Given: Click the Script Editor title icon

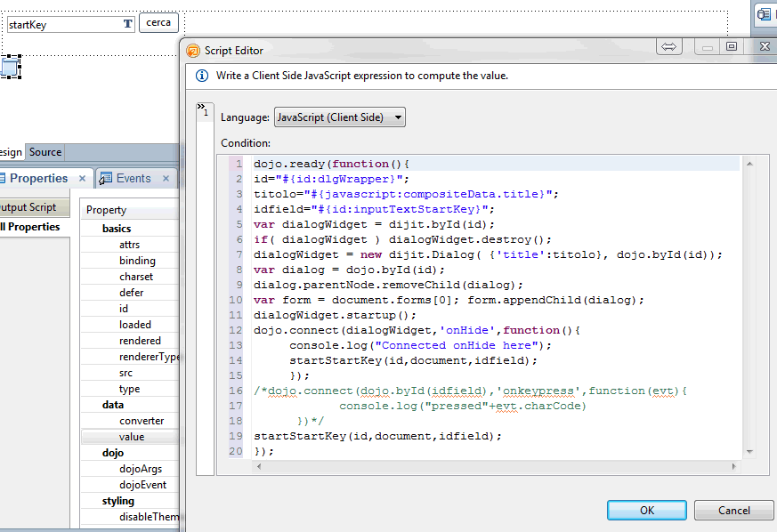Looking at the screenshot, I should [193, 51].
